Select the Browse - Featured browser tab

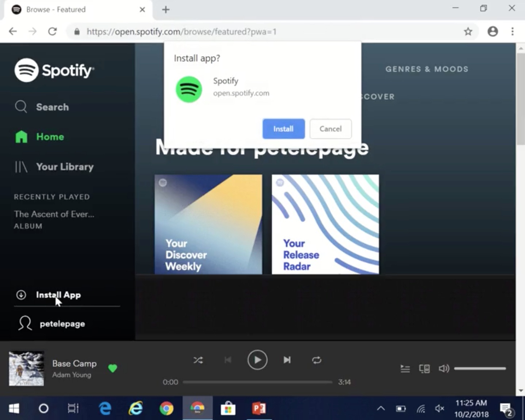point(78,10)
